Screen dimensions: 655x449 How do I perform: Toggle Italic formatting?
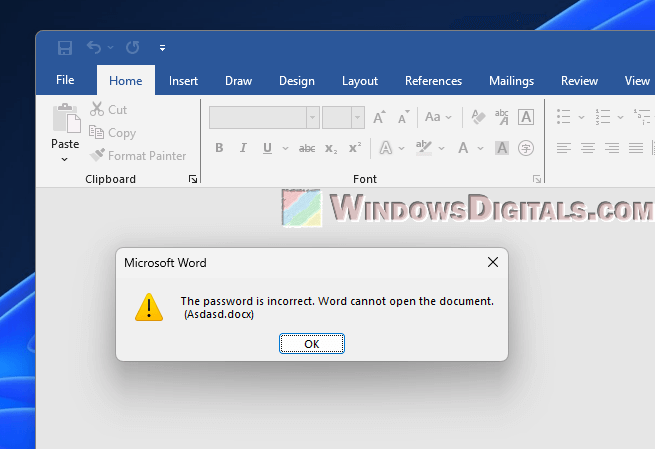[x=243, y=148]
